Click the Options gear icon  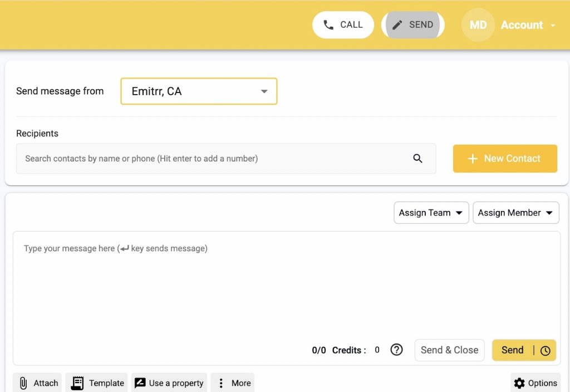[520, 383]
